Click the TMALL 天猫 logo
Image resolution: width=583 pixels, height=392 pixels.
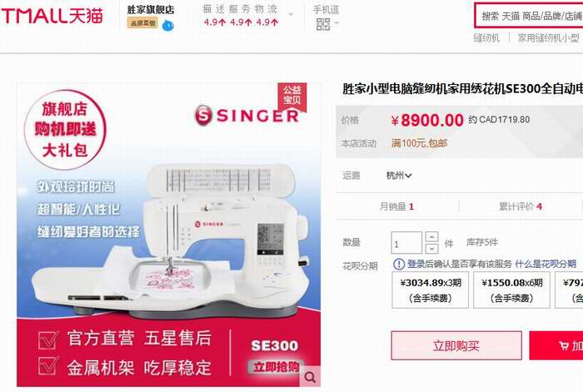point(52,16)
